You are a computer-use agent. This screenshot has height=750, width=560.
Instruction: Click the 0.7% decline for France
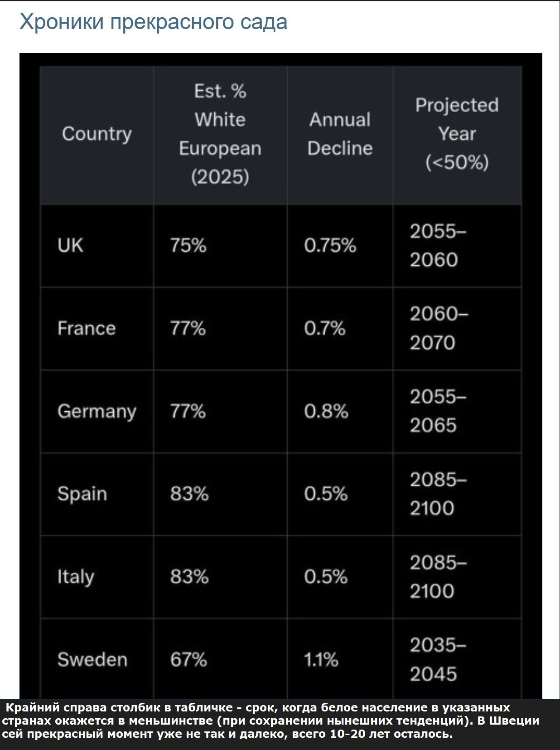coord(324,328)
